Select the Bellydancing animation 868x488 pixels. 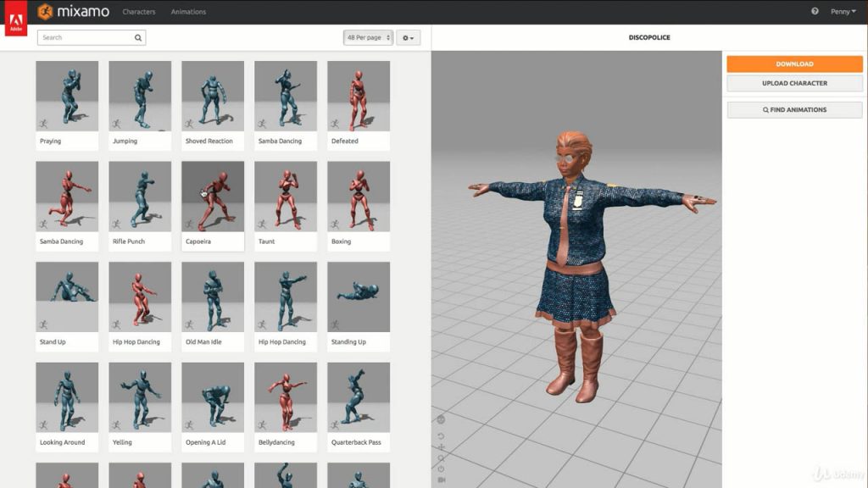pyautogui.click(x=286, y=408)
